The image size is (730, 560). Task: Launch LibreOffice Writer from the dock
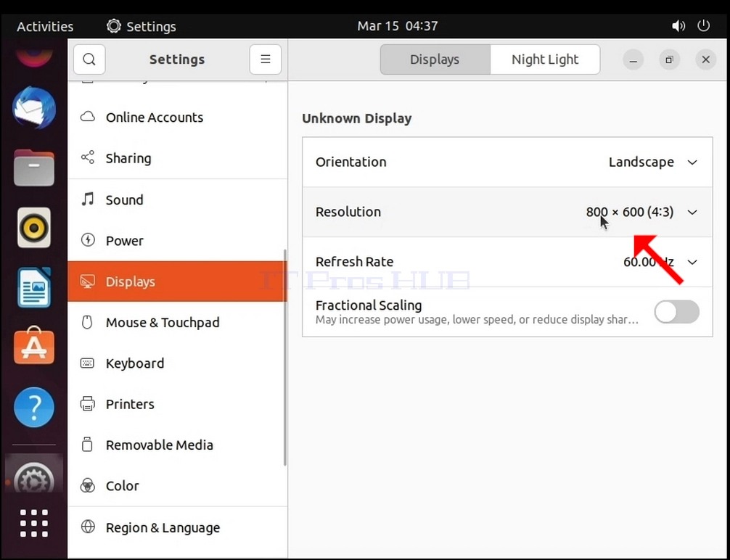pyautogui.click(x=34, y=287)
